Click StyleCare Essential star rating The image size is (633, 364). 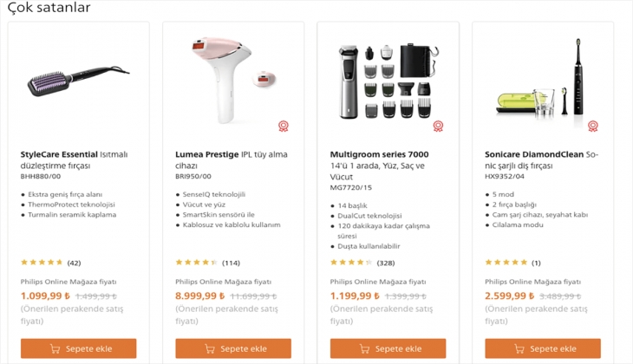pyautogui.click(x=42, y=263)
